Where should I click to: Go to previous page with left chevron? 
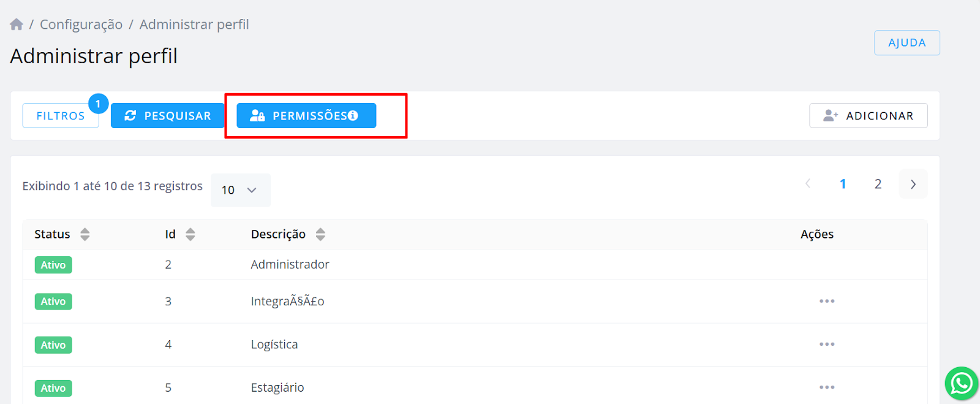[808, 184]
